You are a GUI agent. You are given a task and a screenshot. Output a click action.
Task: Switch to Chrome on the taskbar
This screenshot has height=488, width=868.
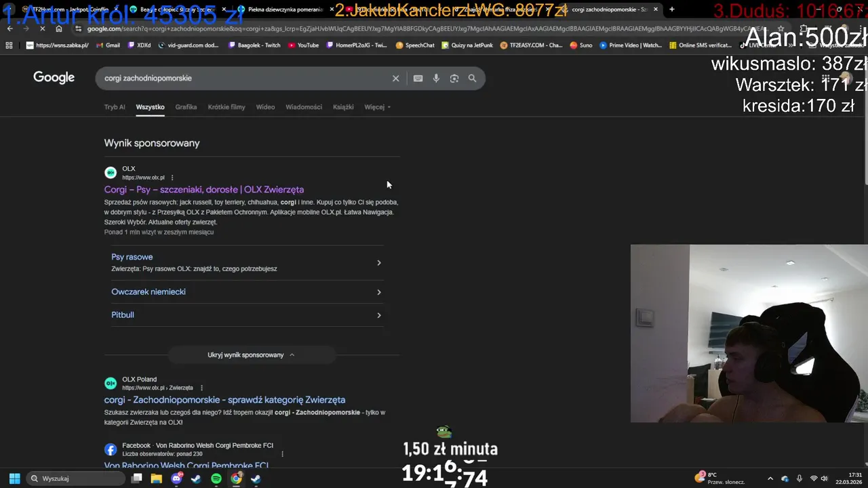tap(236, 479)
